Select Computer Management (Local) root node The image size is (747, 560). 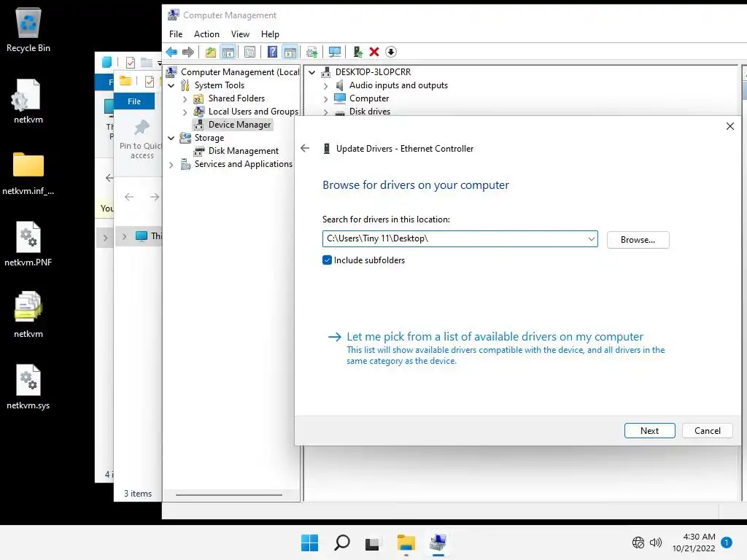pos(233,72)
